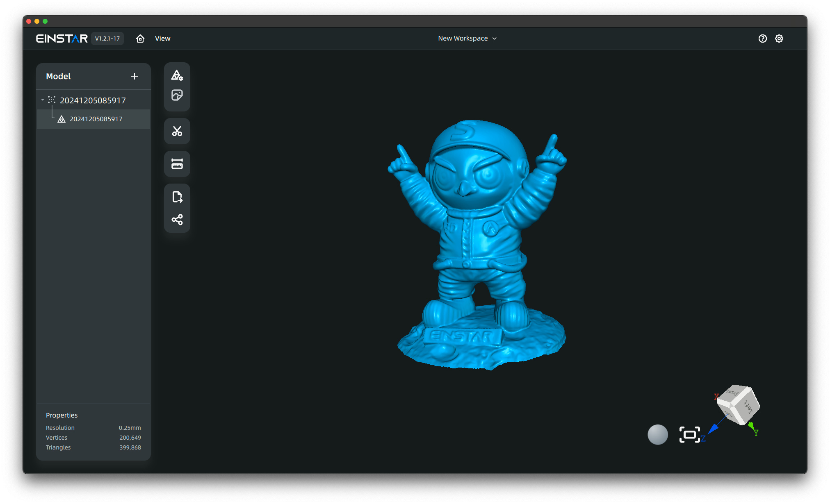The width and height of the screenshot is (830, 504).
Task: Click the green macOS fullscreen button
Action: 45,21
